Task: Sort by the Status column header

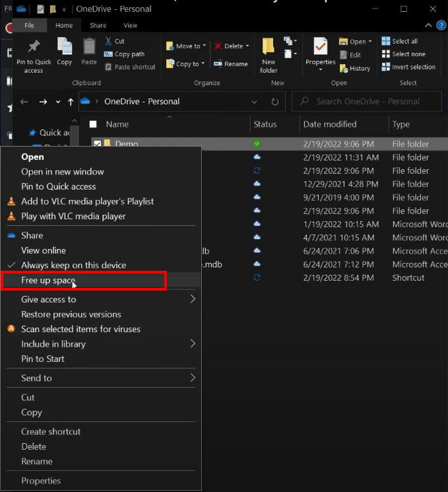Action: coord(265,124)
